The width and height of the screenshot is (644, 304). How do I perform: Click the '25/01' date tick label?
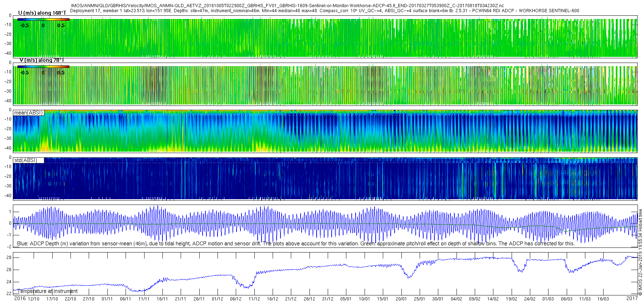(420, 299)
